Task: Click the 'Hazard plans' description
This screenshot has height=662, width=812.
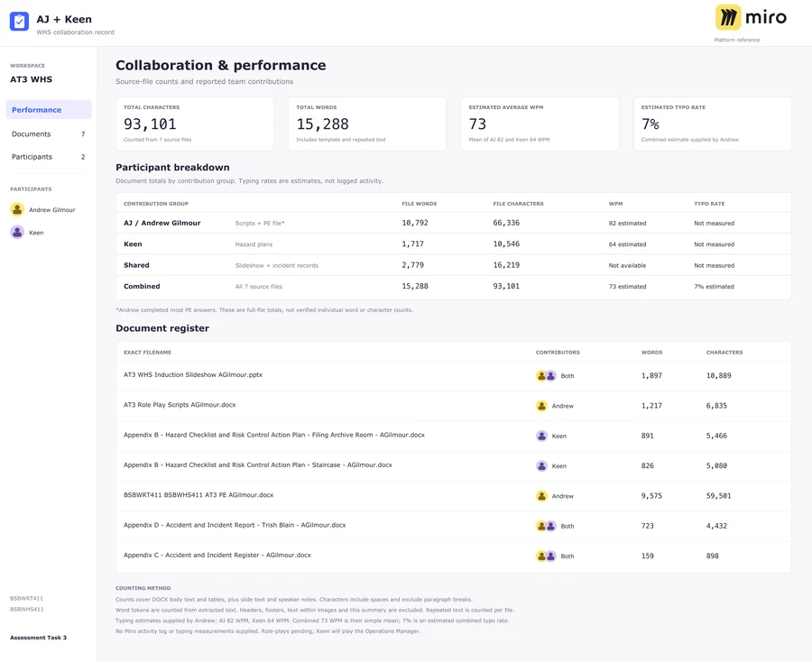Action: tap(254, 244)
